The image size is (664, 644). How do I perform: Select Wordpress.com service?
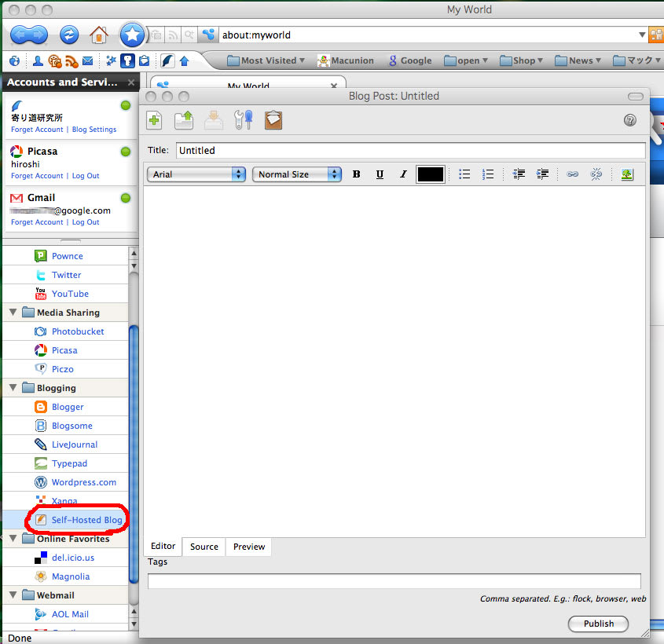[66, 482]
